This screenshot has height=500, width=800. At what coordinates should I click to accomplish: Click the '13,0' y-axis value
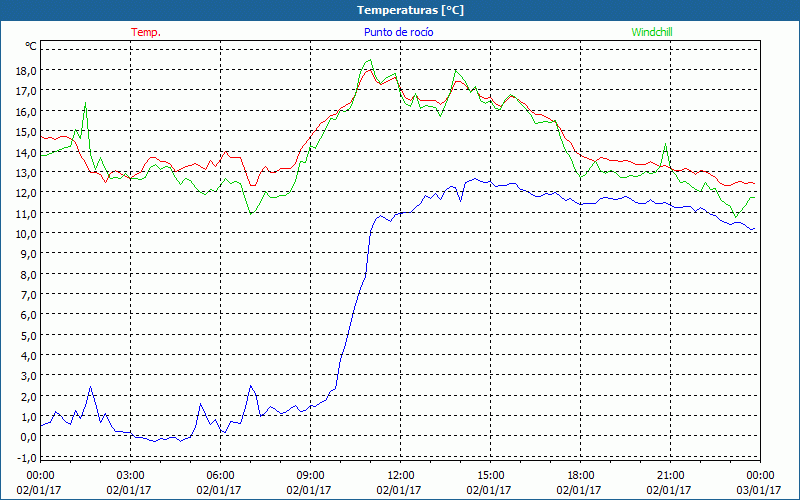[27, 172]
